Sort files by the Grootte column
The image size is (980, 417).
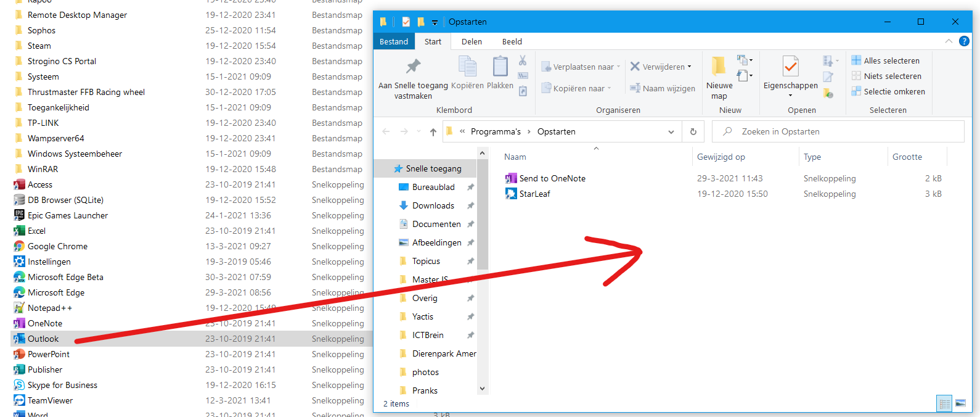(907, 157)
